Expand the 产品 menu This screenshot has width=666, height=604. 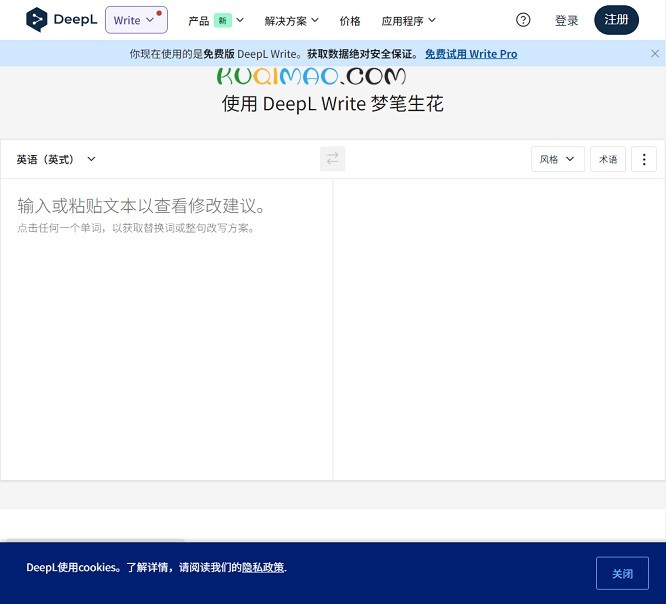(x=216, y=20)
